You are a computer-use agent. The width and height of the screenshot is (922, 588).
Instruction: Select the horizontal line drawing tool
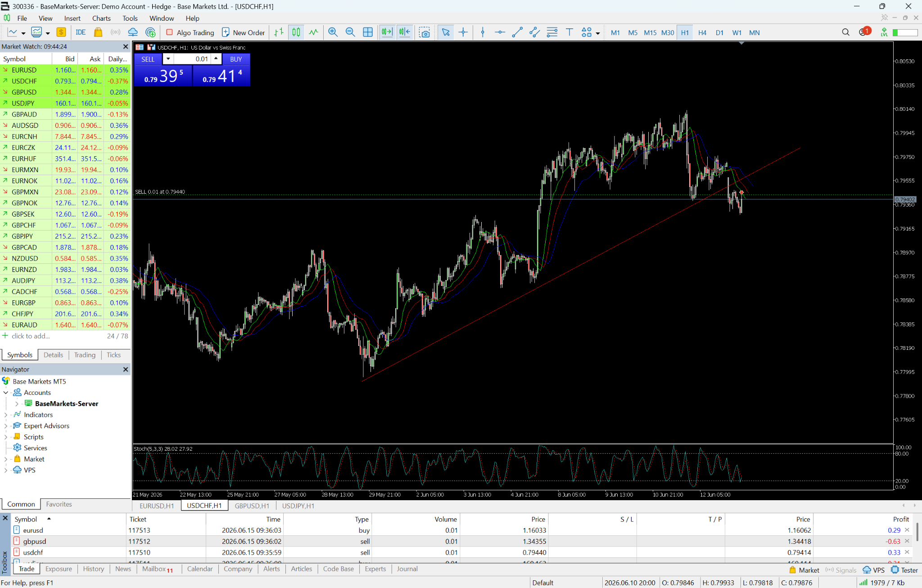pos(500,32)
